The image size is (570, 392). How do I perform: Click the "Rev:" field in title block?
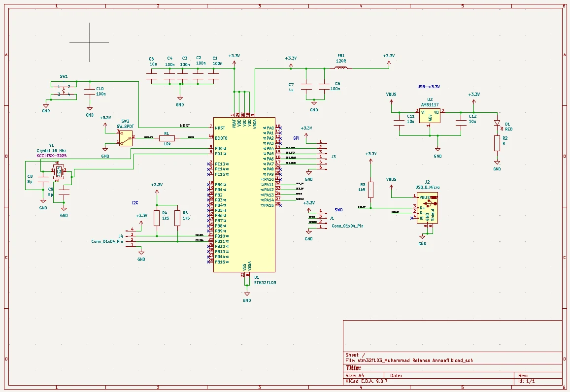pyautogui.click(x=523, y=376)
